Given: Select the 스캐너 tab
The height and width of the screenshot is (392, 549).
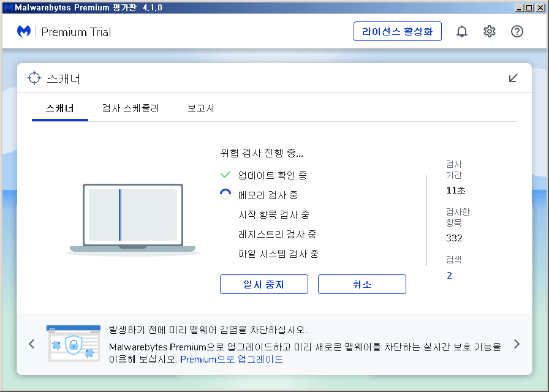Looking at the screenshot, I should (x=60, y=108).
